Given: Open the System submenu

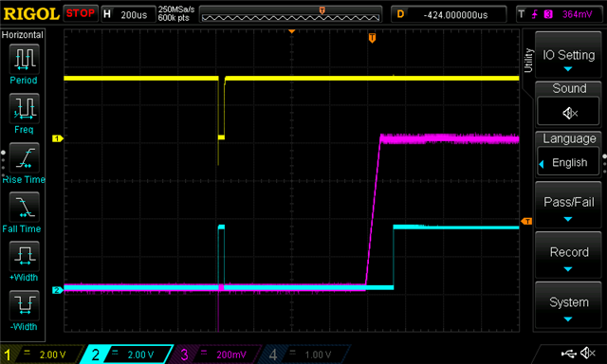Looking at the screenshot, I should pyautogui.click(x=568, y=305).
